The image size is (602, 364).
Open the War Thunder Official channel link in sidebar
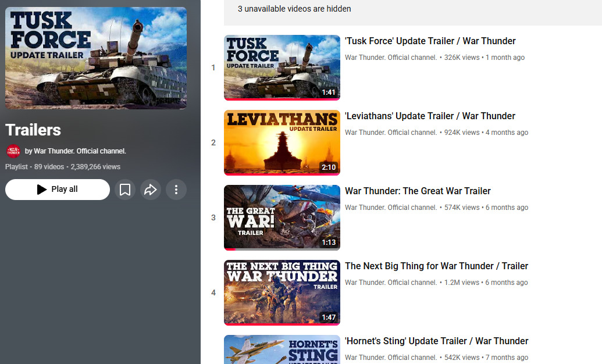coord(76,151)
